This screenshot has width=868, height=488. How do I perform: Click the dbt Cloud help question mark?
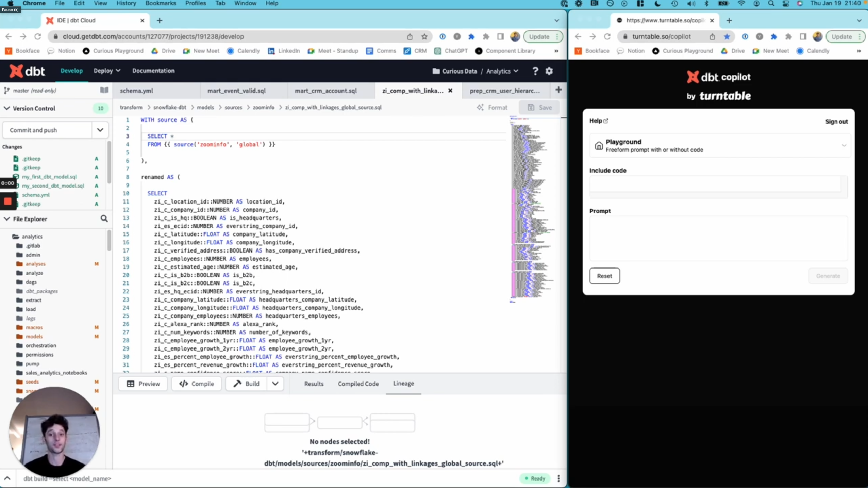coord(535,71)
